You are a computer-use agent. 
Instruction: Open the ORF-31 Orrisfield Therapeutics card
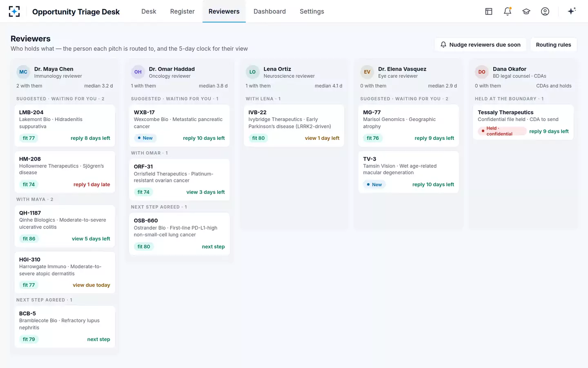(179, 180)
